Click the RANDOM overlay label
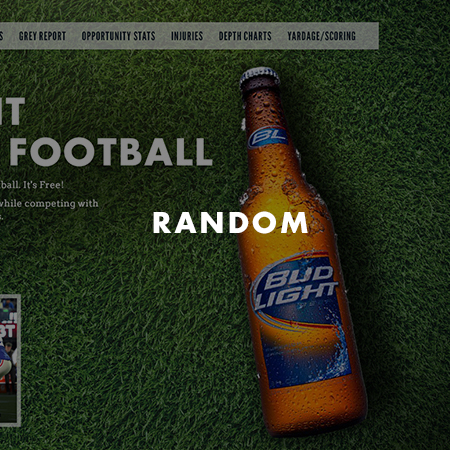 (230, 223)
